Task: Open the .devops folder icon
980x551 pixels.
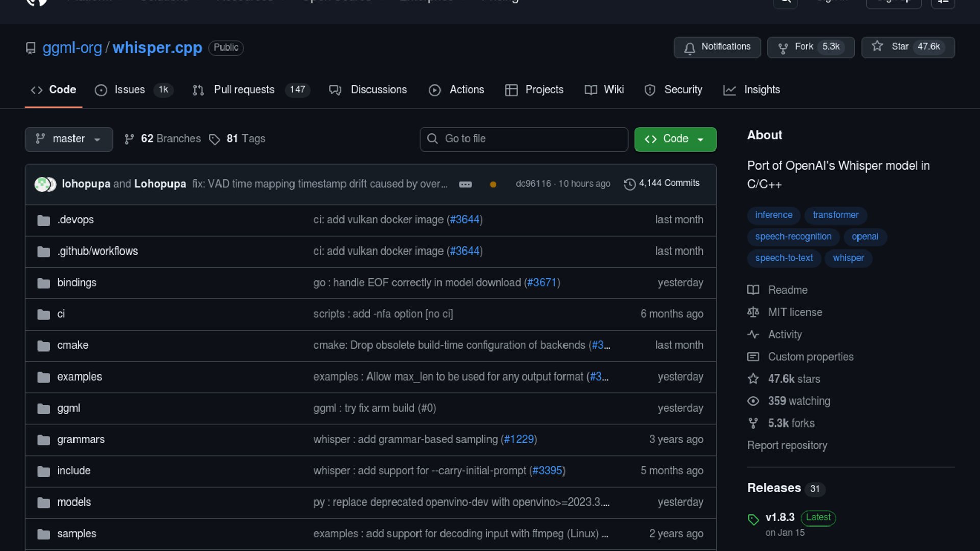Action: click(43, 220)
